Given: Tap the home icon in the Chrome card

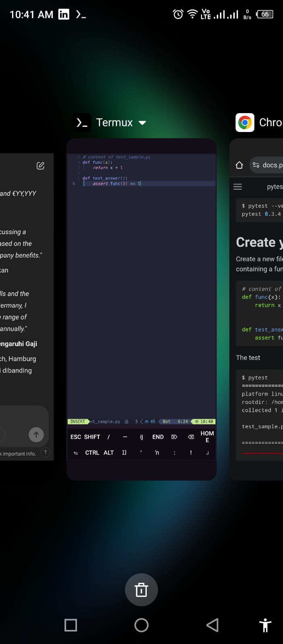Looking at the screenshot, I should click(x=239, y=165).
